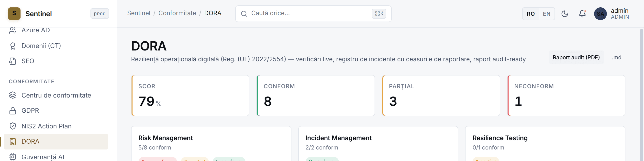
Task: Click the CONFORMITATE section header
Action: (x=32, y=82)
